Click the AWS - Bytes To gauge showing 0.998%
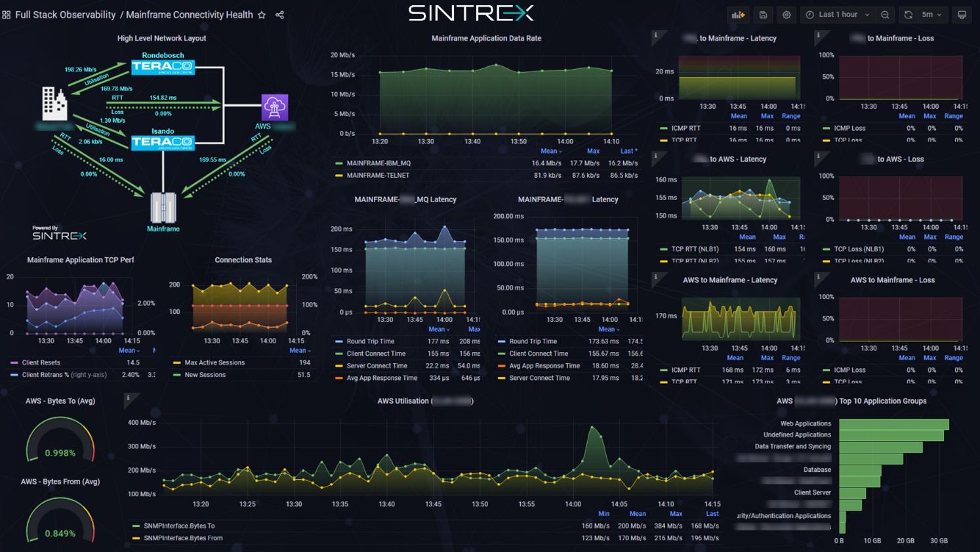The image size is (980, 552). pos(60,440)
